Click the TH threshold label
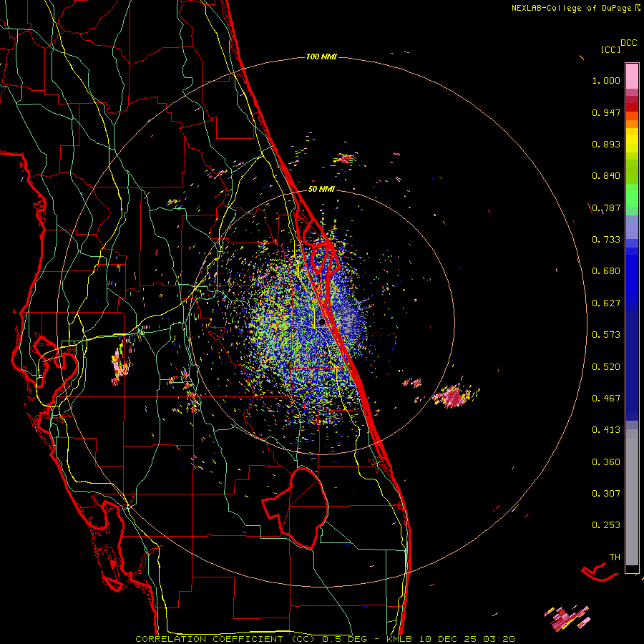The image size is (644, 644). click(615, 557)
